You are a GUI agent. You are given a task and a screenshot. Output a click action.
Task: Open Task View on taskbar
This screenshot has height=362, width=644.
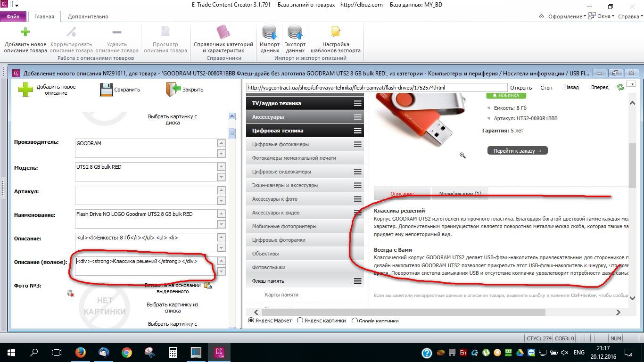coord(57,352)
